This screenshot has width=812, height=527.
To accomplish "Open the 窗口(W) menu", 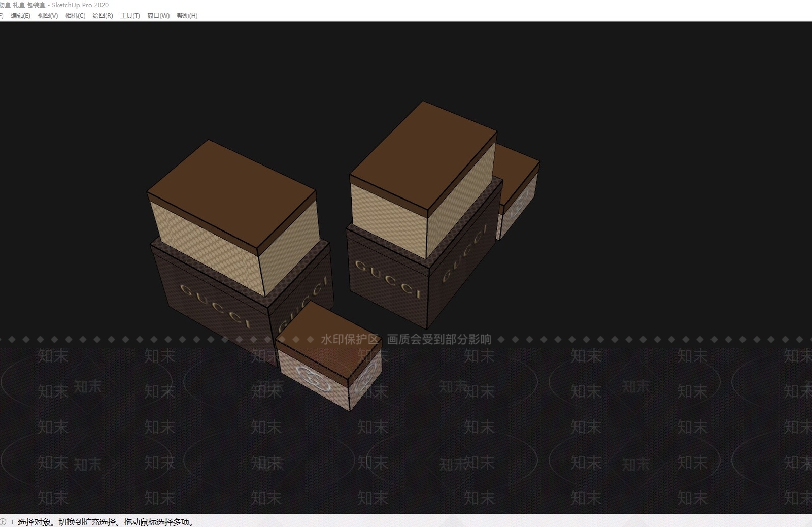I will click(158, 16).
